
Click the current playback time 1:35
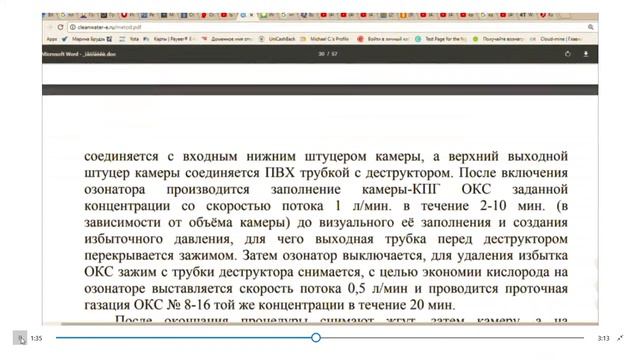36,338
